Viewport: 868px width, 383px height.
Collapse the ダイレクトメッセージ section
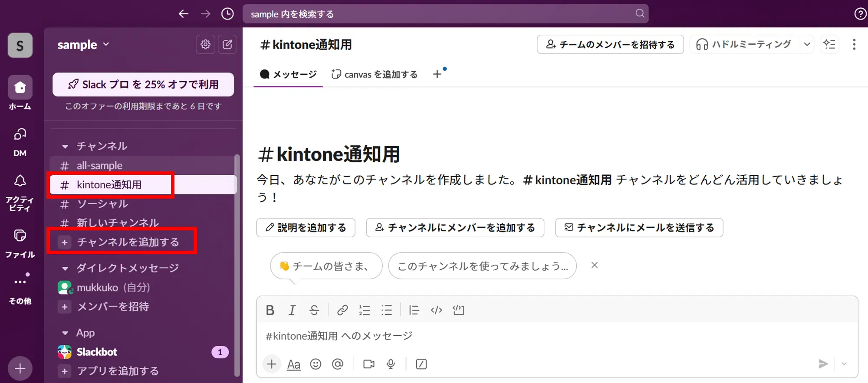pyautogui.click(x=65, y=268)
